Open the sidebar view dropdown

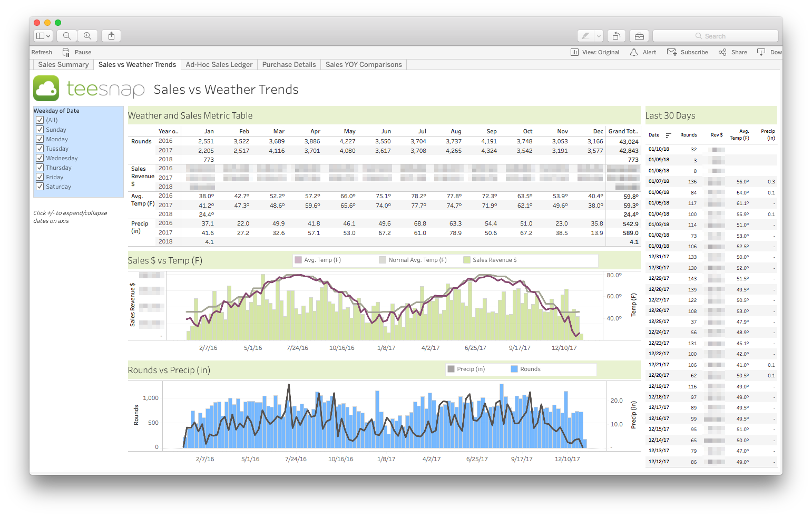(43, 36)
